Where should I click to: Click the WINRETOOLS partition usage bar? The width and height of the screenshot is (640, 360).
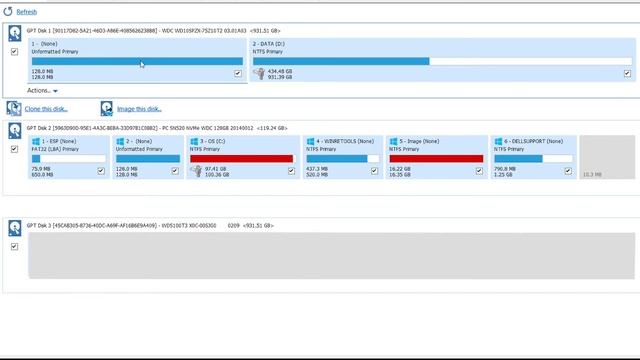pos(343,158)
